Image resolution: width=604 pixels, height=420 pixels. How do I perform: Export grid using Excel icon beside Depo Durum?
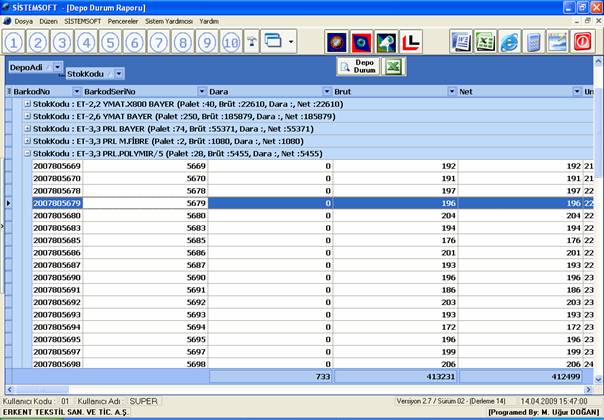[394, 67]
